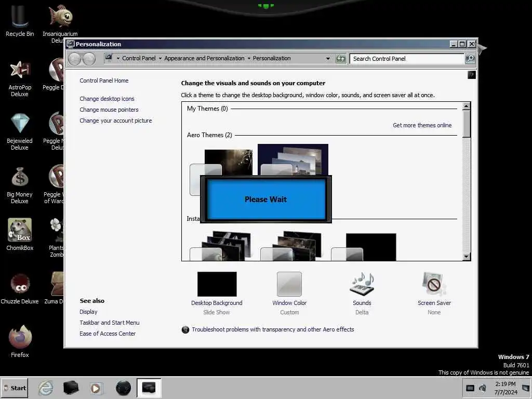Select the solid black installed theme

pyautogui.click(x=364, y=247)
